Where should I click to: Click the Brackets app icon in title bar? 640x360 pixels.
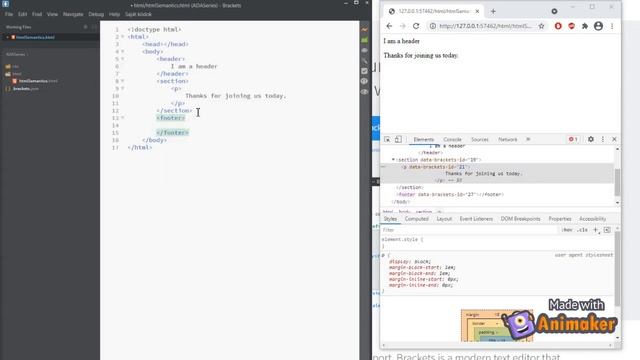pos(6,4)
